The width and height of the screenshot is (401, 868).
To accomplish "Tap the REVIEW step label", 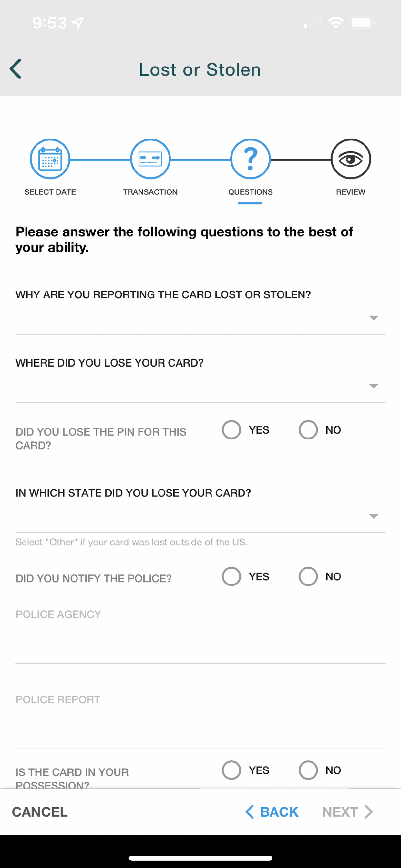I will pos(350,192).
